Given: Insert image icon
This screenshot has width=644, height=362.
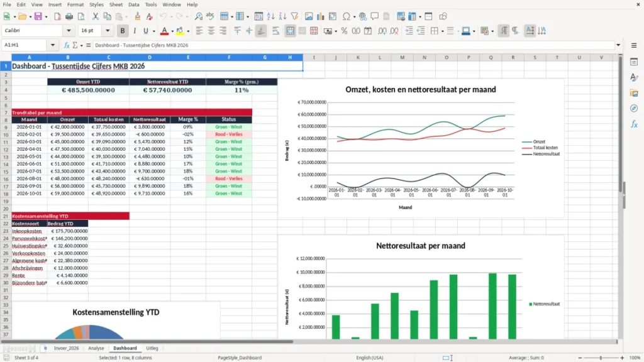Looking at the screenshot, I should (309, 16).
